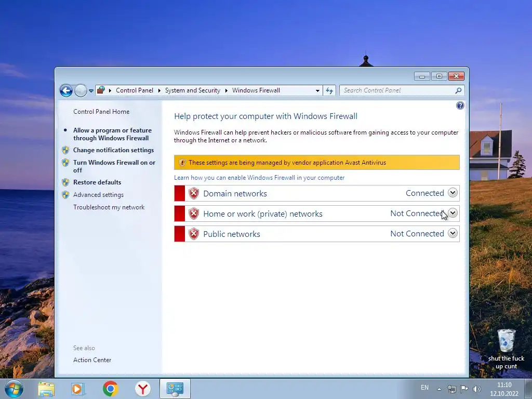The height and width of the screenshot is (399, 532).
Task: Open Learn how you can enable Windows Firewall link
Action: (259, 178)
